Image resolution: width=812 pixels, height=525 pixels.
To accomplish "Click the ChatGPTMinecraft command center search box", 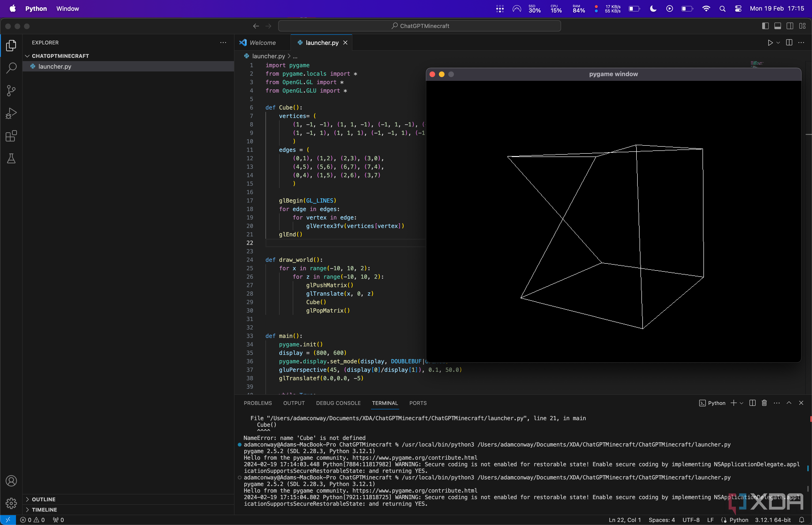I will 419,26.
